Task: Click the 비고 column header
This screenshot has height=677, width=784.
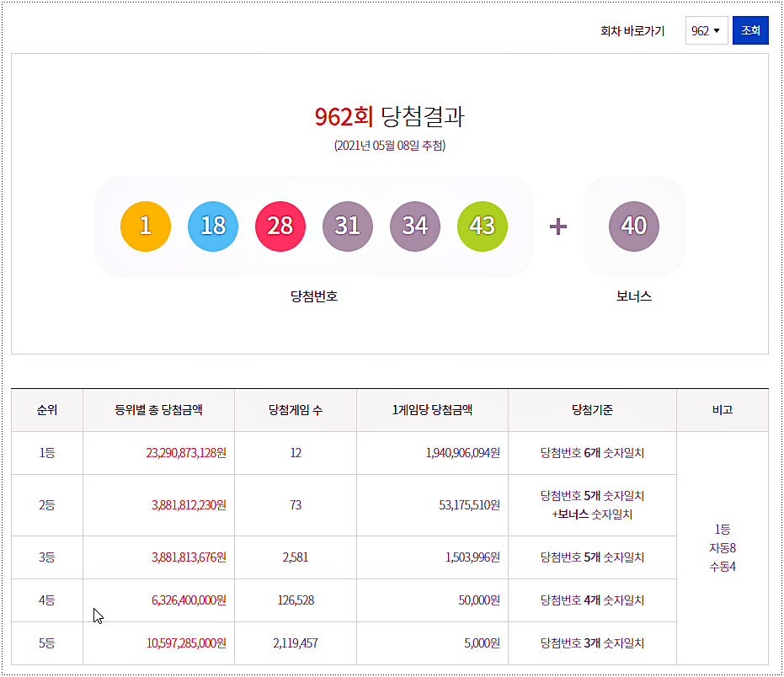Action: 723,410
